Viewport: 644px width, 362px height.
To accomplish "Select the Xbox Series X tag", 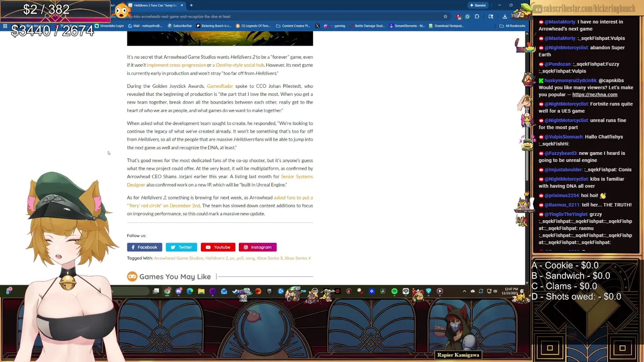I will [297, 258].
